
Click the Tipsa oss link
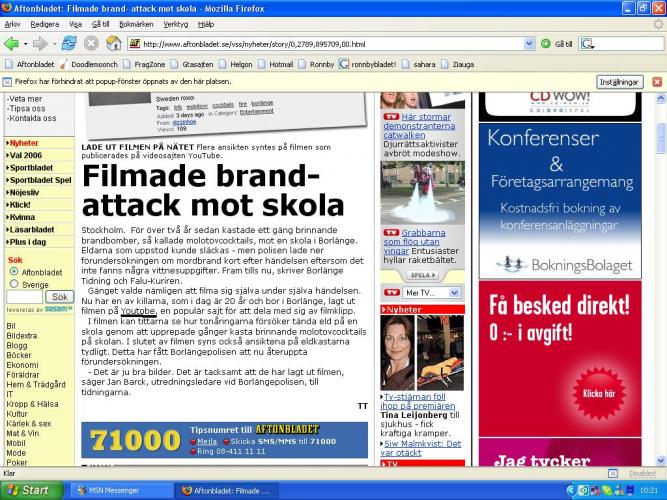point(27,109)
